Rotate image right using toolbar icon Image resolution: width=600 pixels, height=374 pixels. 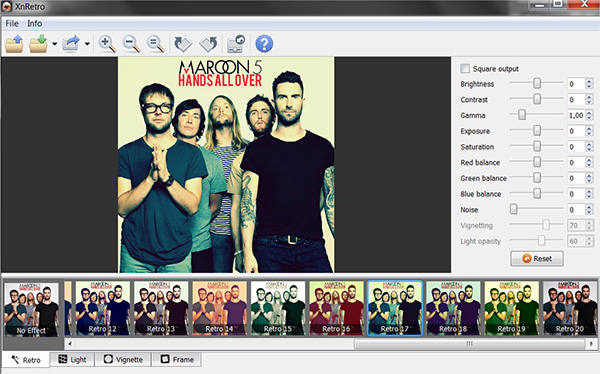coord(209,44)
